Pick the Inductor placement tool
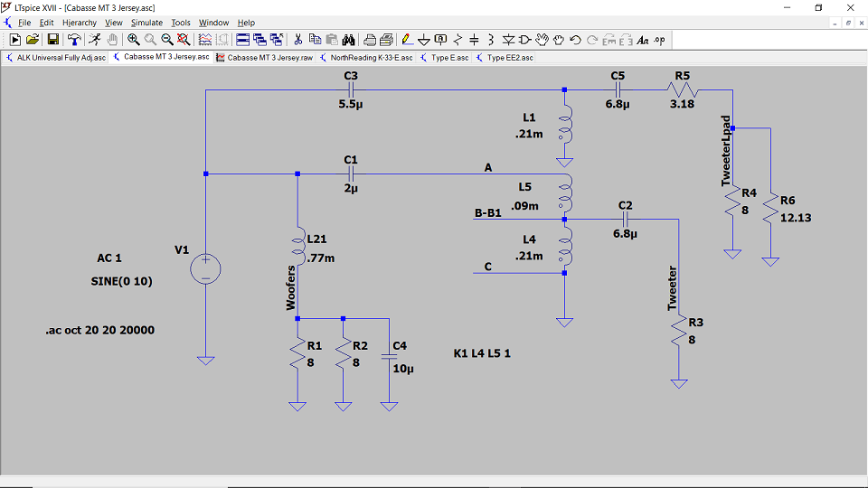Screen dimensions: 868x488 click(490, 39)
